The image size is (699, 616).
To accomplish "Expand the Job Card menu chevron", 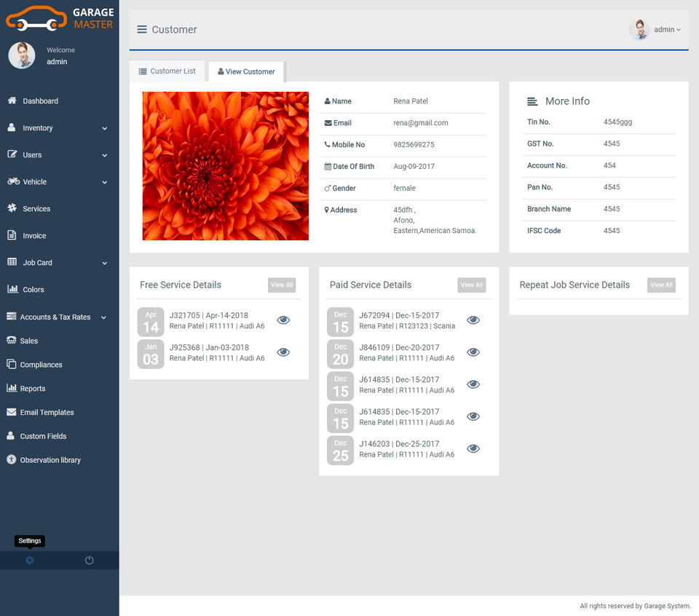I will point(104,264).
